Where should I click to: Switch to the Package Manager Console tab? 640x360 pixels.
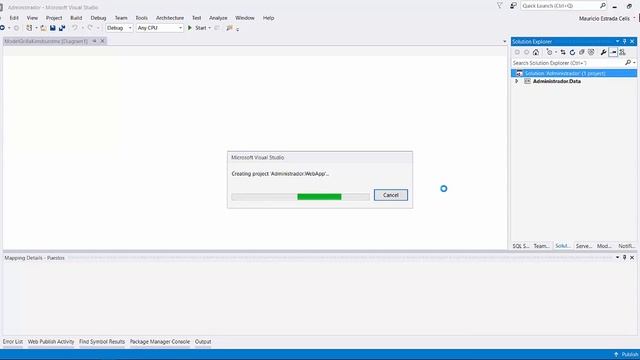coord(160,342)
